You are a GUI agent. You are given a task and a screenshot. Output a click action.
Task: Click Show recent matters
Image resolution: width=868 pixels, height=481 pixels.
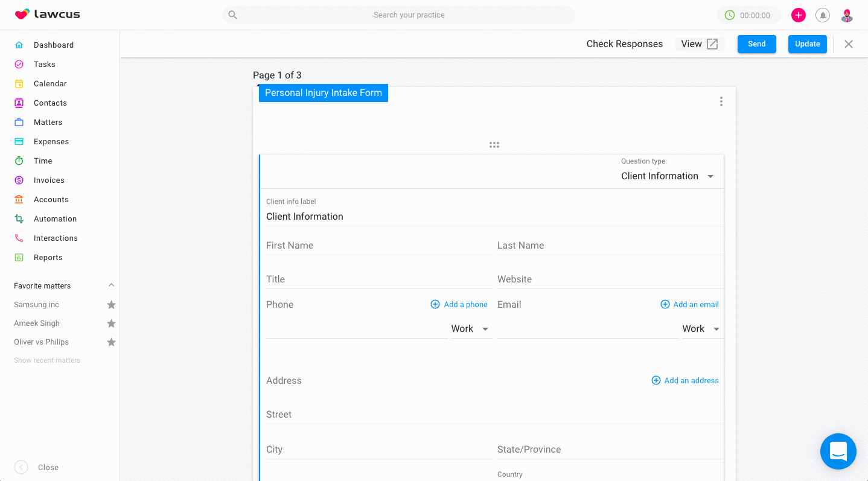pos(47,360)
